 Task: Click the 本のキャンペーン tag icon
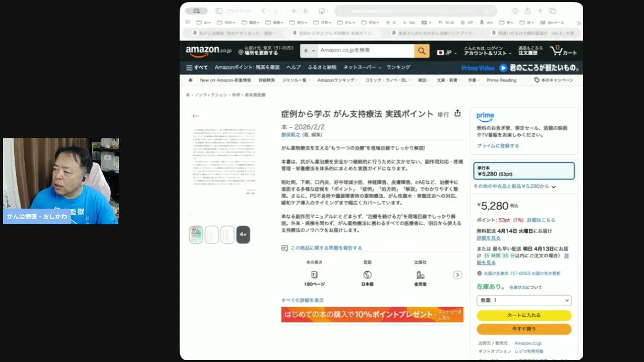point(537,80)
